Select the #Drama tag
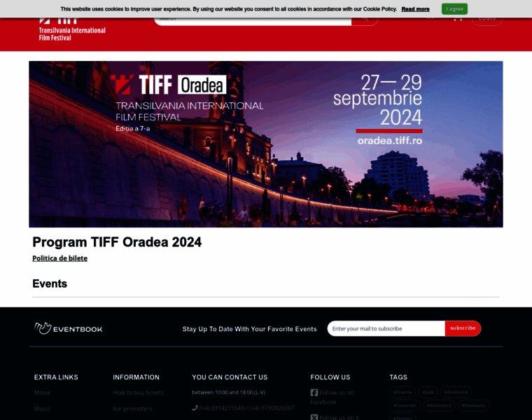The image size is (532, 420). point(402,392)
